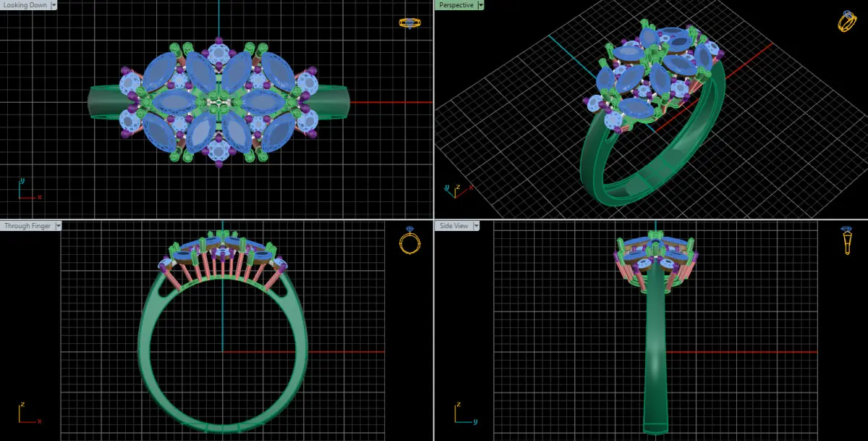Screen dimensions: 868x441
Task: Click the perspective ring orientation icon
Action: [x=847, y=21]
